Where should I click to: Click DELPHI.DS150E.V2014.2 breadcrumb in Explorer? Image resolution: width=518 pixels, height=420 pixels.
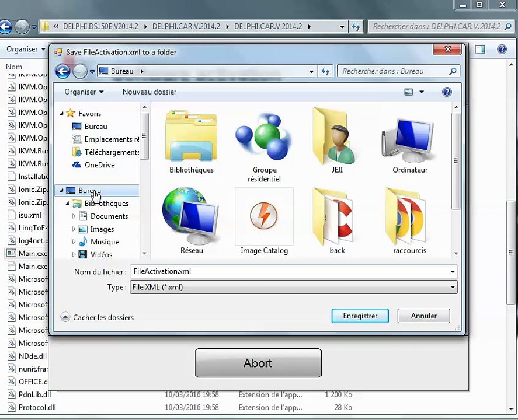(100, 26)
